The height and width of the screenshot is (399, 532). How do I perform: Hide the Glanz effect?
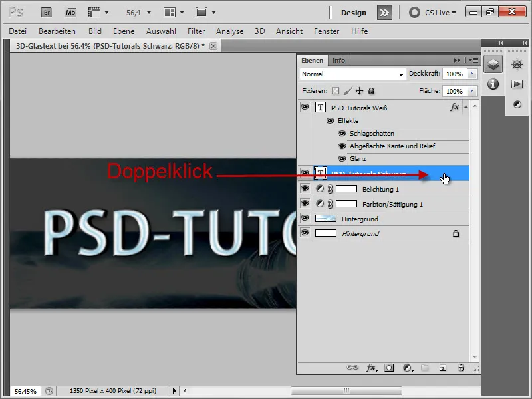(342, 159)
